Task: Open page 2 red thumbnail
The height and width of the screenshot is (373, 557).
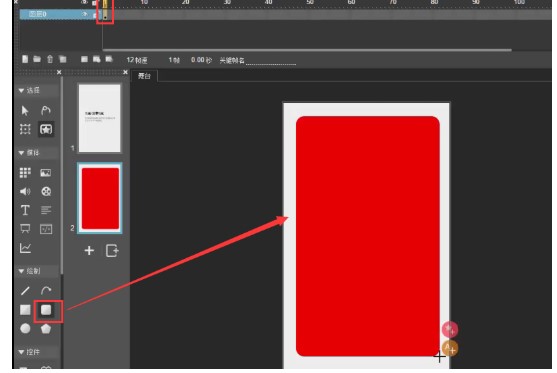Action: (100, 198)
